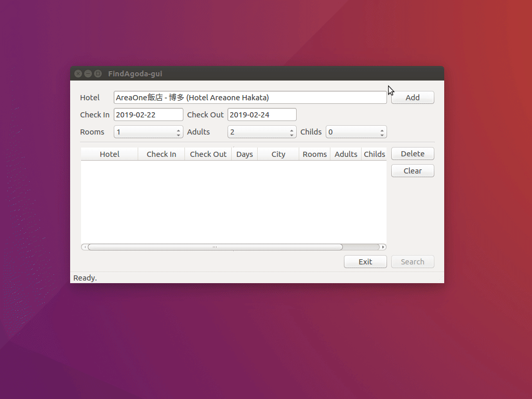Click the Add button

click(413, 98)
